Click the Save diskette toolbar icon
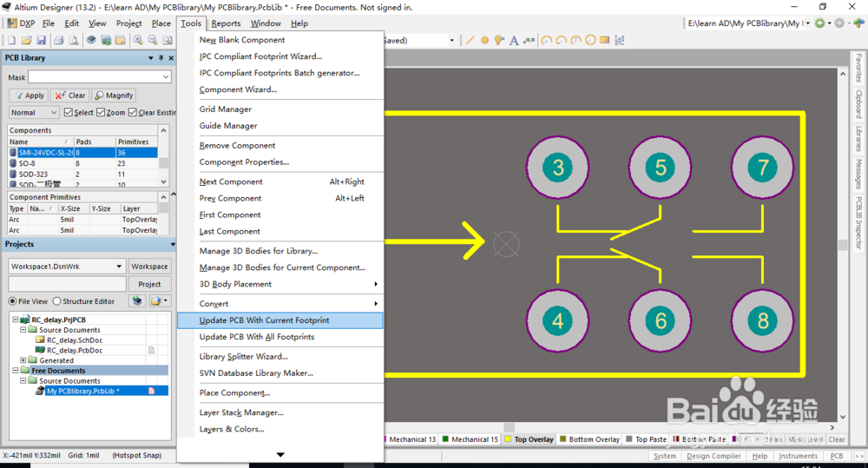 pyautogui.click(x=41, y=40)
